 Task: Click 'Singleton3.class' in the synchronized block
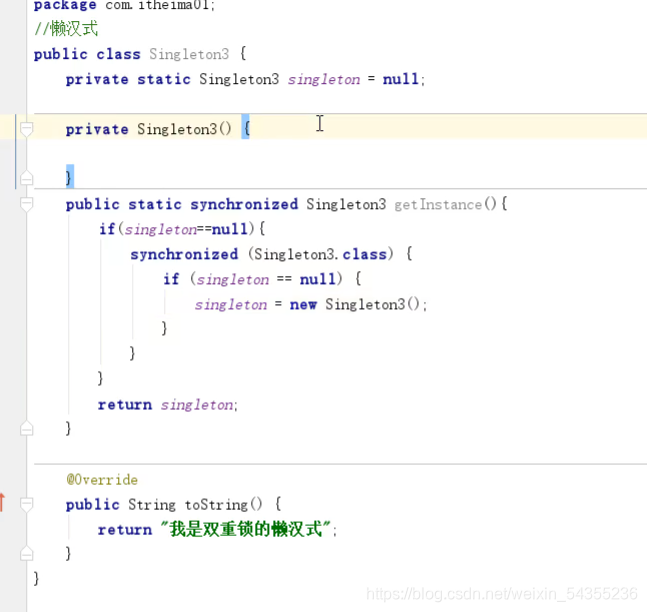click(321, 254)
